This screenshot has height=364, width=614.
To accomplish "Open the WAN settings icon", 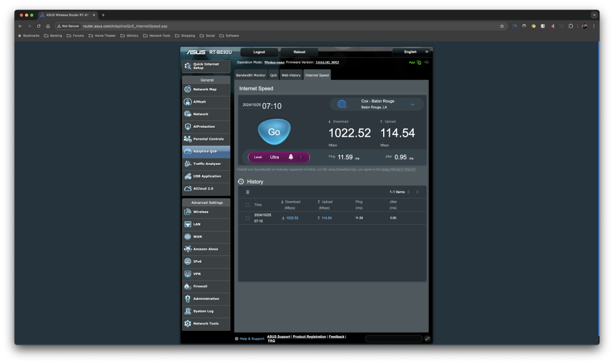I will tap(188, 237).
